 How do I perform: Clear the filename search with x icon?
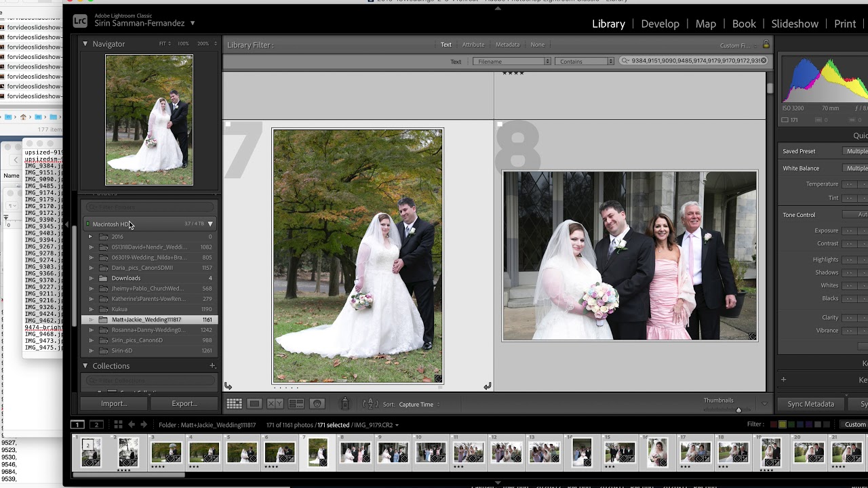pyautogui.click(x=764, y=61)
